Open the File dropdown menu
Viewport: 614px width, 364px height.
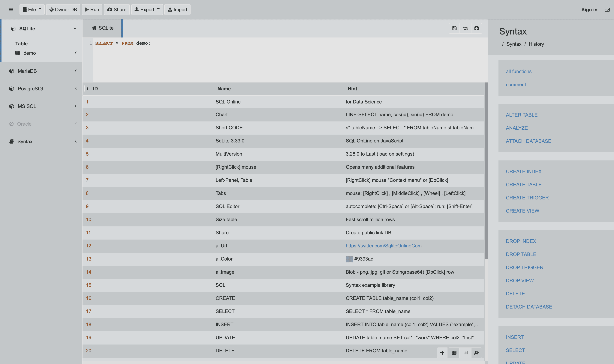(32, 10)
